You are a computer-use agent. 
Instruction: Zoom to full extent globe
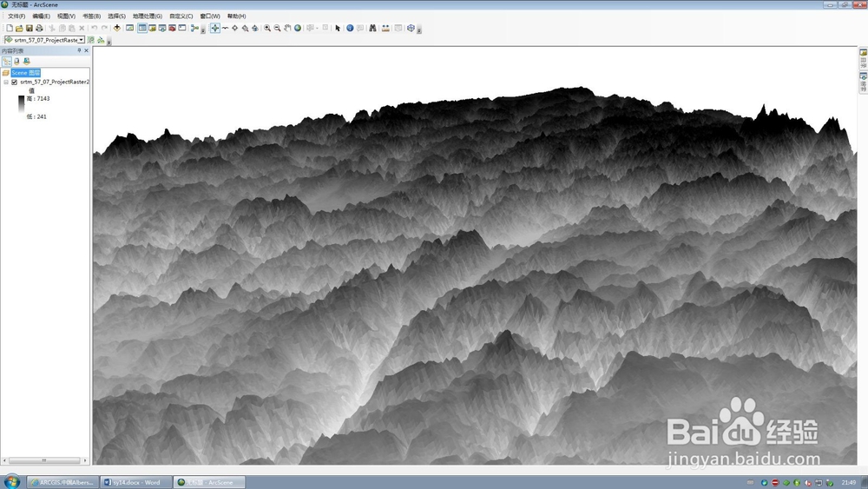pyautogui.click(x=297, y=28)
